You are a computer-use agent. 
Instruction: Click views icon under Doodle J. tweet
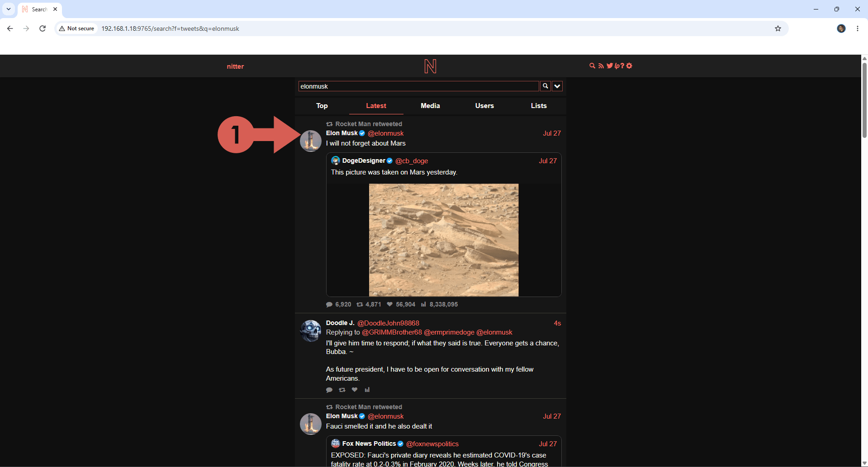click(367, 390)
